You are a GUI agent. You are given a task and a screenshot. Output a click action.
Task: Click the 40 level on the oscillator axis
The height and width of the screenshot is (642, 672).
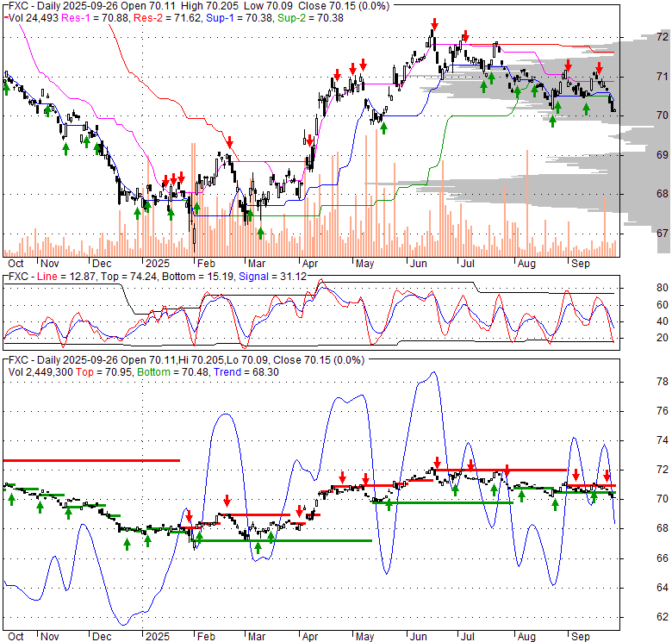click(x=663, y=321)
